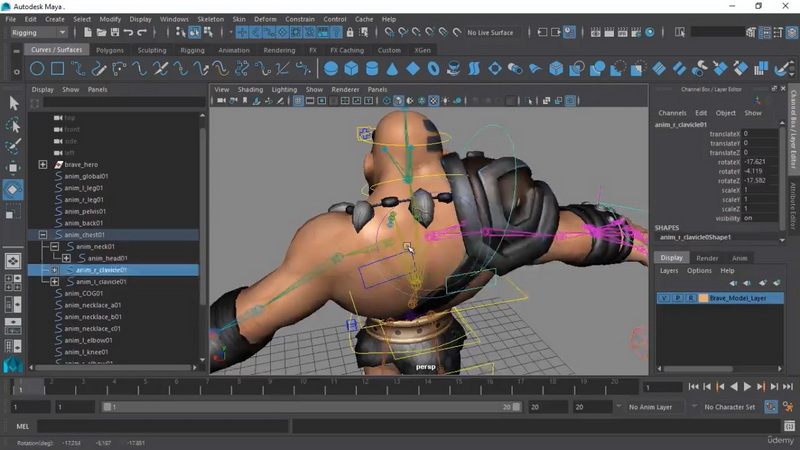Viewport: 800px width, 450px height.
Task: Switch to the Polygons shelf tab
Action: (110, 50)
